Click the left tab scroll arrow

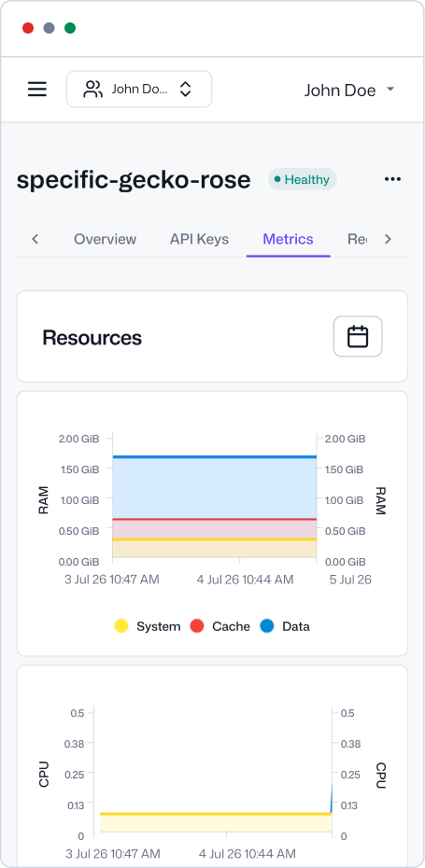point(35,239)
